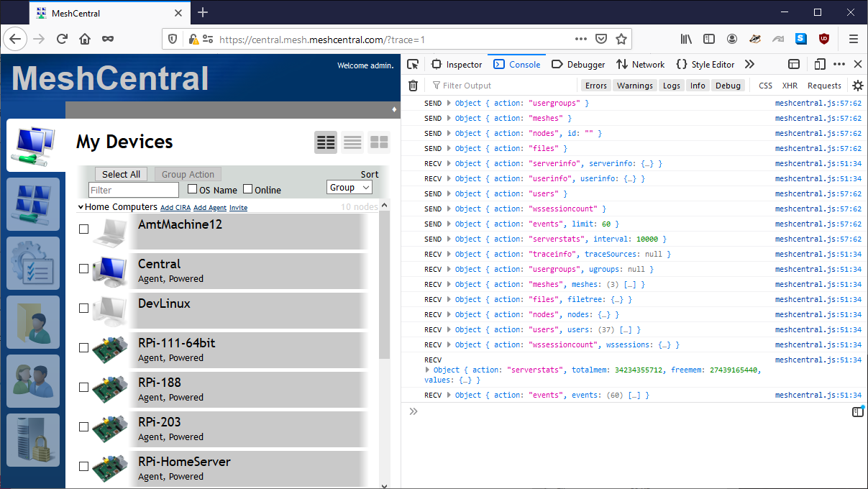Switch devices to small grid view
This screenshot has height=489, width=868.
pyautogui.click(x=378, y=142)
